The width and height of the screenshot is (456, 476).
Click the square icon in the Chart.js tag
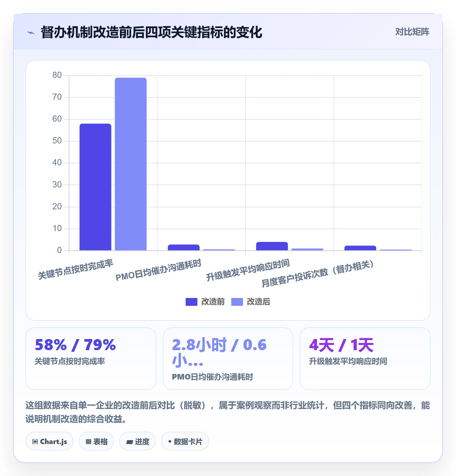coord(35,442)
